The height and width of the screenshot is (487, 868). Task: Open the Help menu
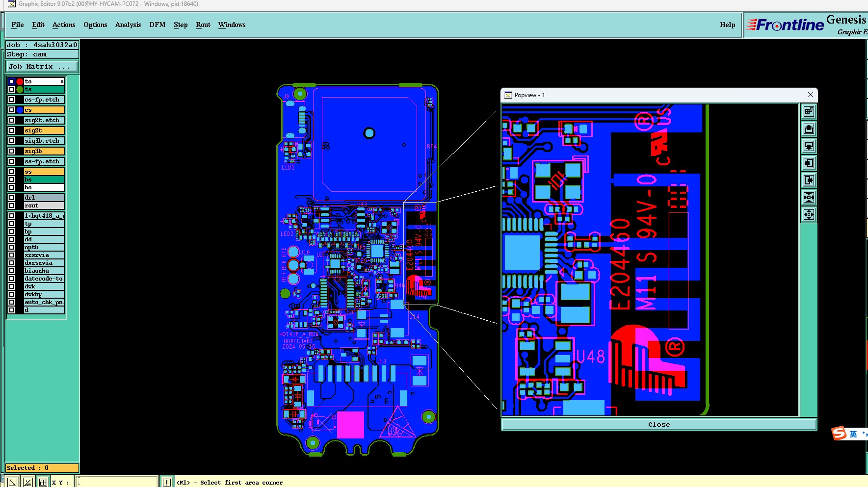coord(728,25)
